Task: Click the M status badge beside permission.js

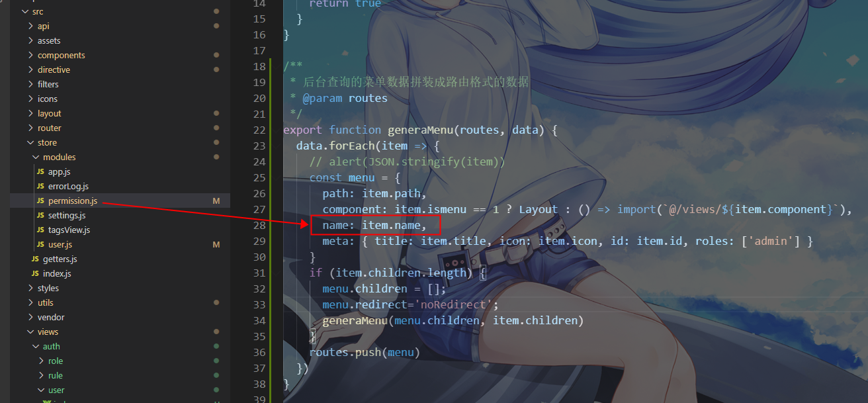Action: [x=216, y=201]
